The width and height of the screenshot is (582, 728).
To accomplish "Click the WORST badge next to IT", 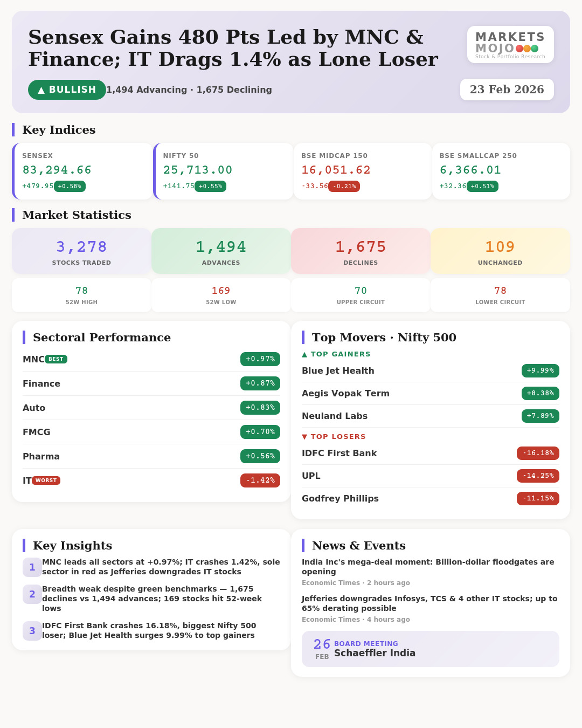I will 46,480.
